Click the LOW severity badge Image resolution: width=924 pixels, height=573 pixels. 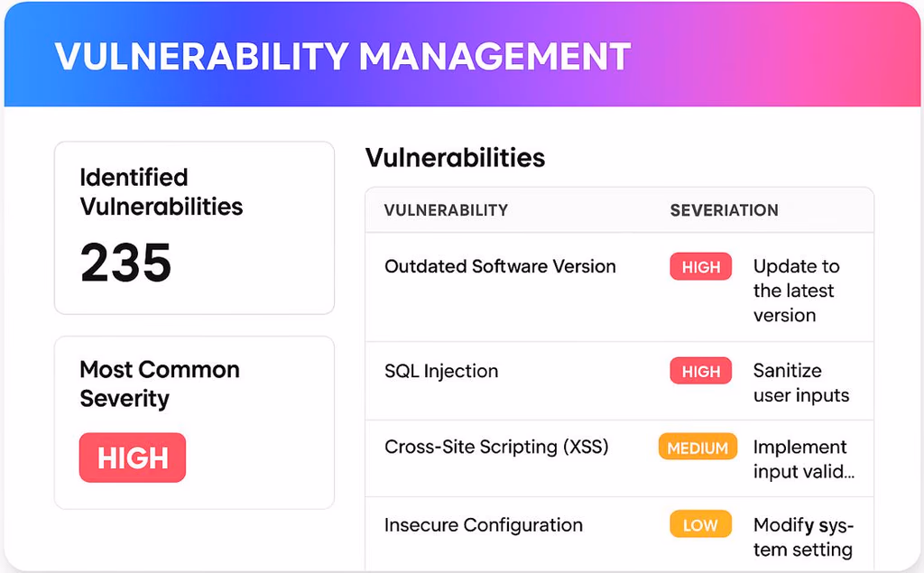[700, 524]
